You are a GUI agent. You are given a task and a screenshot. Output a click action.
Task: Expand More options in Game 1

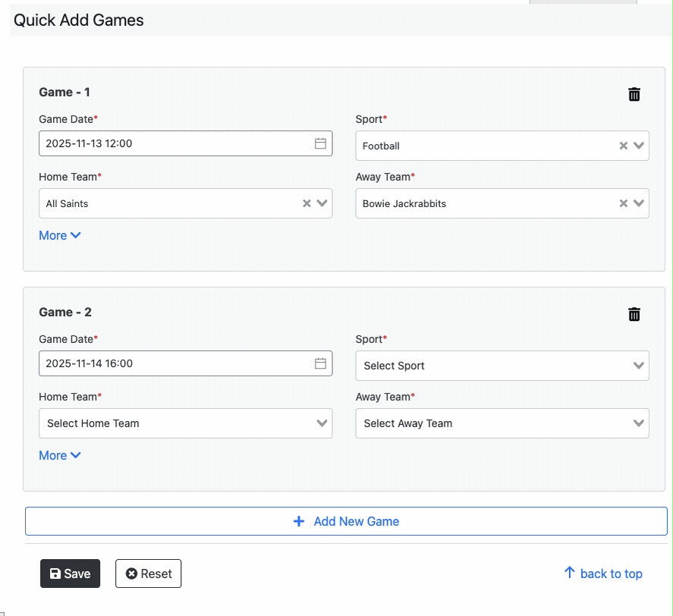click(x=60, y=235)
